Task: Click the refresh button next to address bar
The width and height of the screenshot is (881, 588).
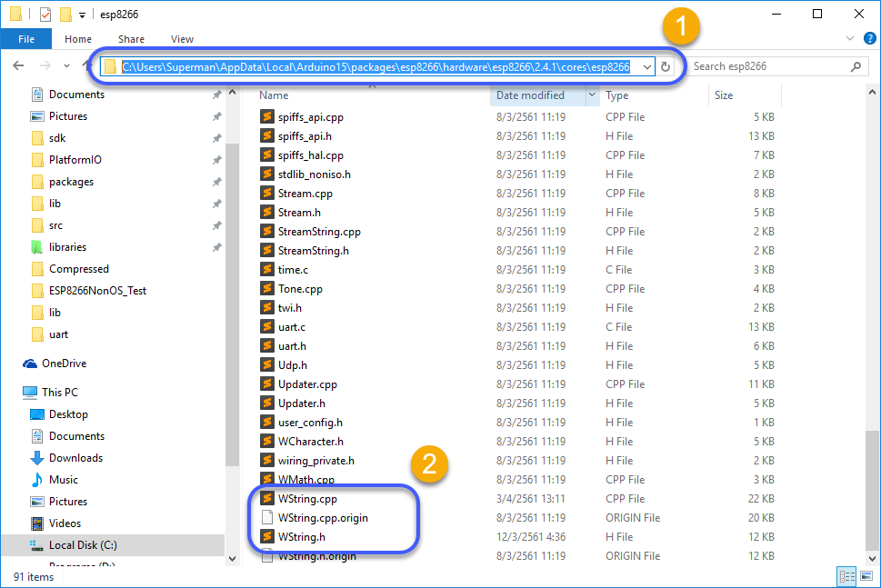Action: [x=666, y=67]
